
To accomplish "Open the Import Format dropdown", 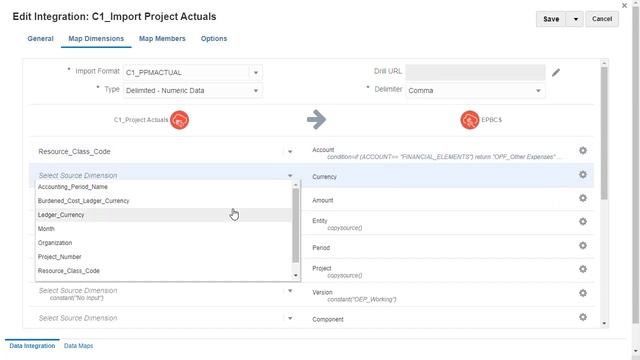I will [256, 73].
